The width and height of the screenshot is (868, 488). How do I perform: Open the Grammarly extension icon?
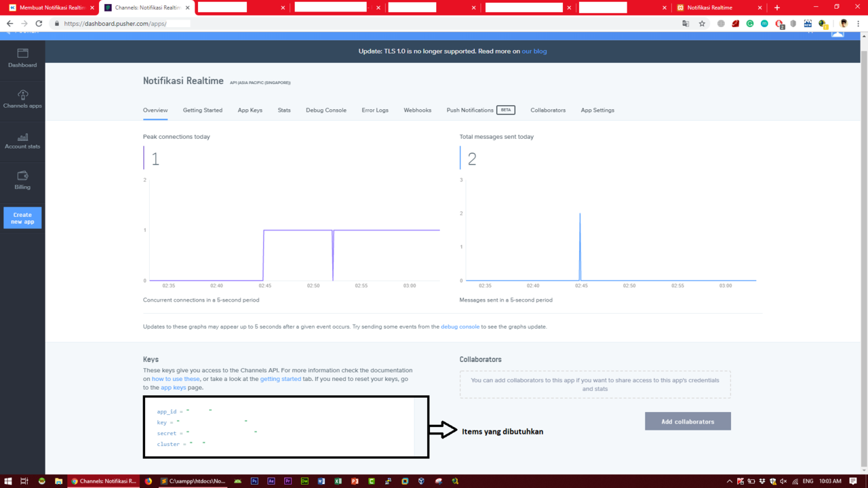(x=750, y=24)
